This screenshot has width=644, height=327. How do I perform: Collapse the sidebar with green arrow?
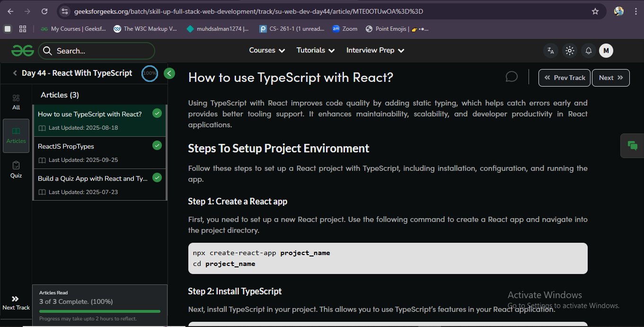169,73
